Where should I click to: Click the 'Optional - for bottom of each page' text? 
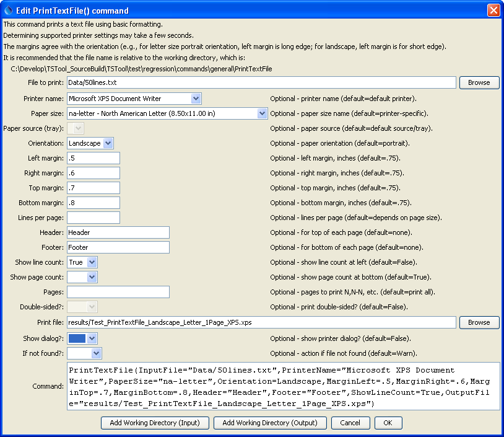tap(347, 247)
